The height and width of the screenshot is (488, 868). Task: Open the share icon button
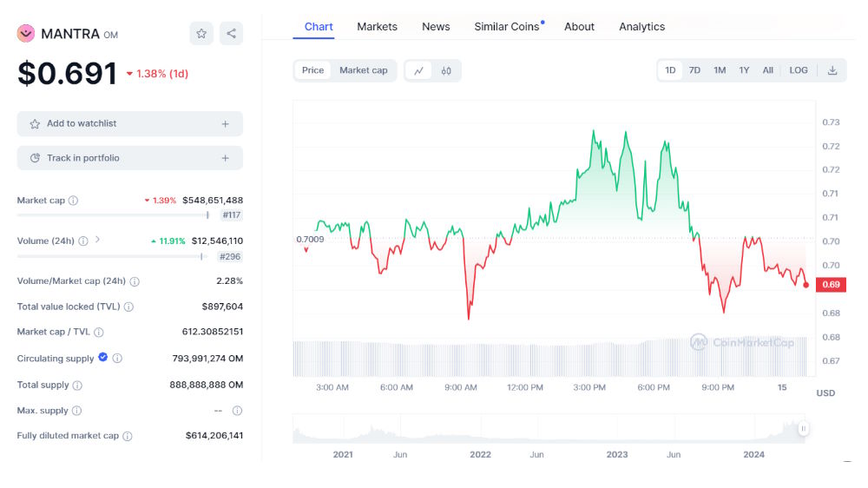[x=232, y=34]
